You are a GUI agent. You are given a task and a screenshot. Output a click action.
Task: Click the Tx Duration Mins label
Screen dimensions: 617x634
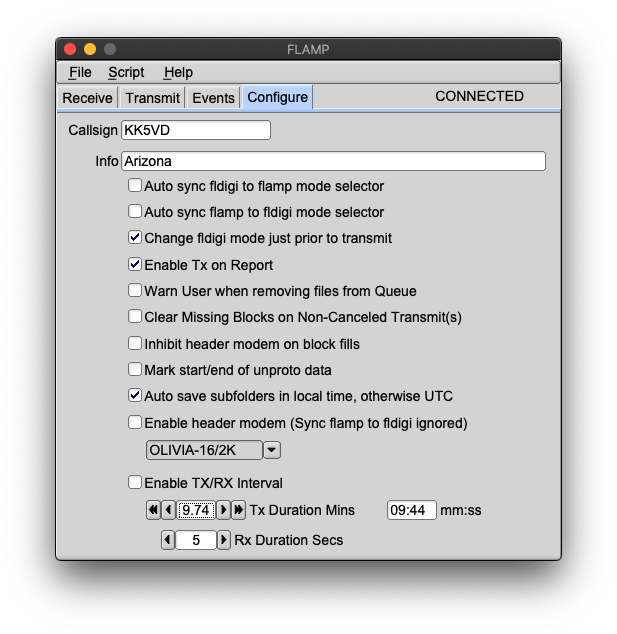(x=302, y=510)
